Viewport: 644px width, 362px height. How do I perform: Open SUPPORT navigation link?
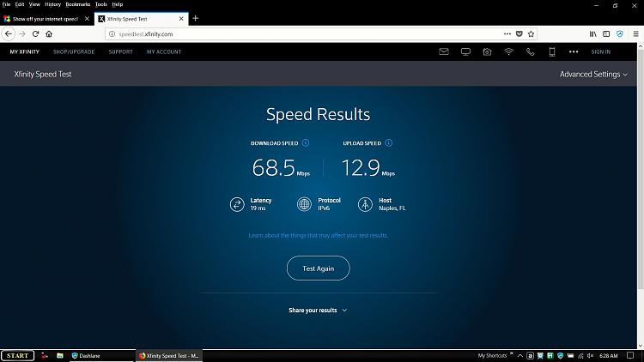(121, 51)
